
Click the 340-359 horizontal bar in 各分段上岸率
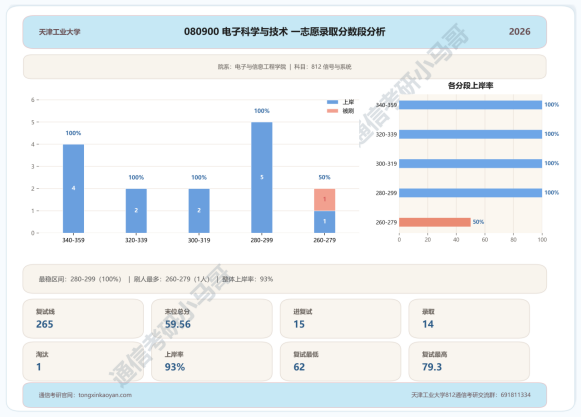click(471, 105)
